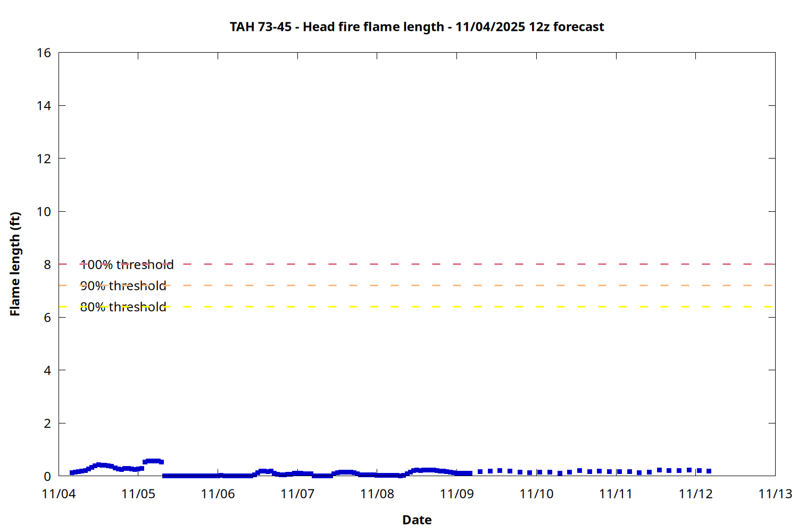
Task: Click the y-axis value 12
Action: (x=44, y=159)
